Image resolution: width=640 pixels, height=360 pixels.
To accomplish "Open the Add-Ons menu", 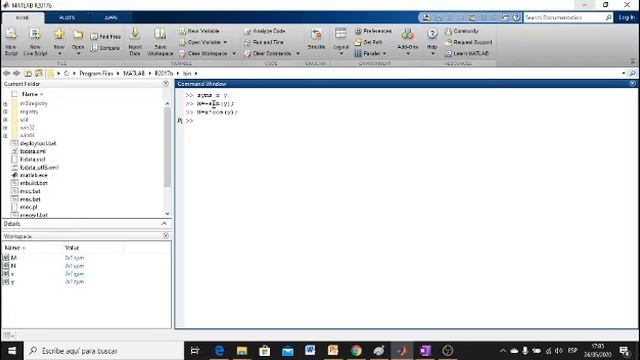I will (407, 41).
